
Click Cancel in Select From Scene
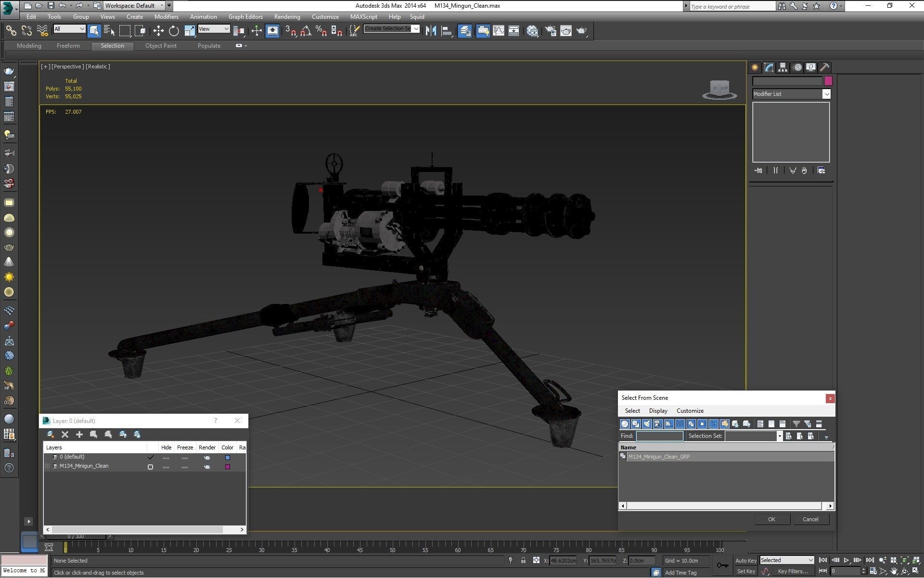[810, 519]
